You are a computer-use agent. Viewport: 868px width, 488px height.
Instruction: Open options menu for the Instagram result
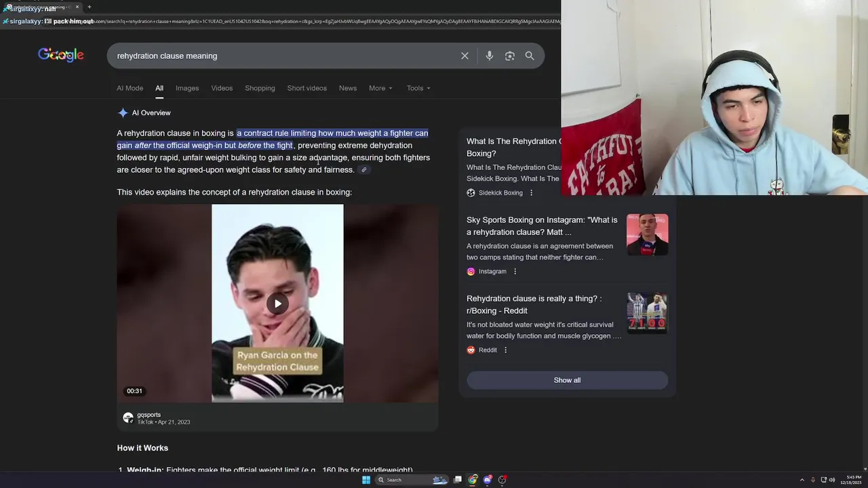click(x=515, y=271)
